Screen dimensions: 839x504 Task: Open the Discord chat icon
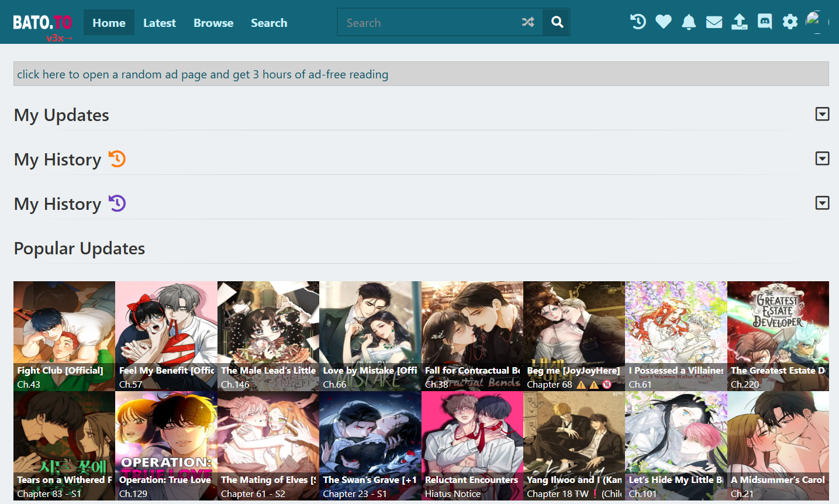tap(765, 22)
